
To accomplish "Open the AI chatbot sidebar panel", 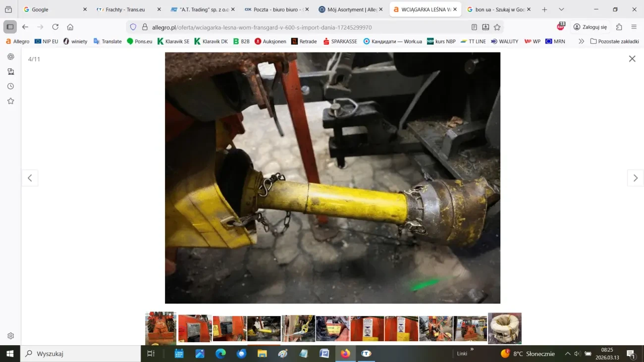I will tap(10, 57).
